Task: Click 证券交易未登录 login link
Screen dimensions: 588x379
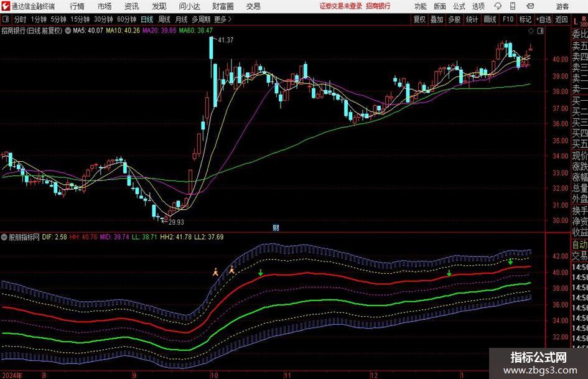Action: click(341, 6)
